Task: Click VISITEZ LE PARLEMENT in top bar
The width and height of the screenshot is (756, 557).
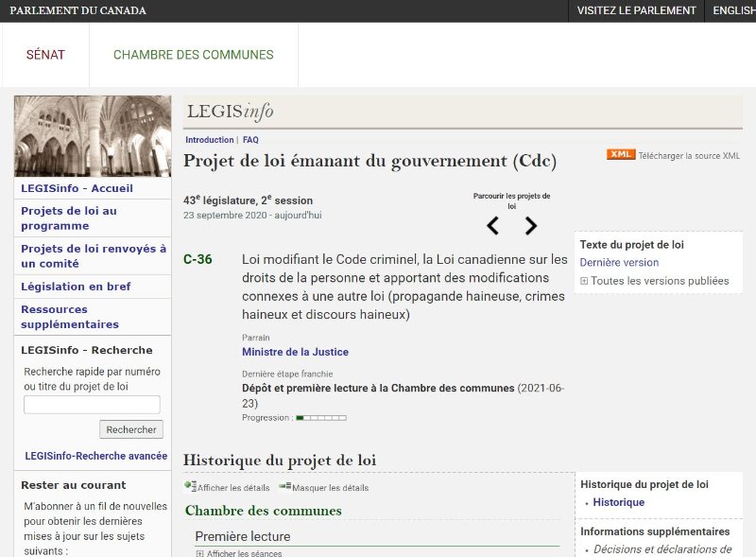Action: [636, 10]
